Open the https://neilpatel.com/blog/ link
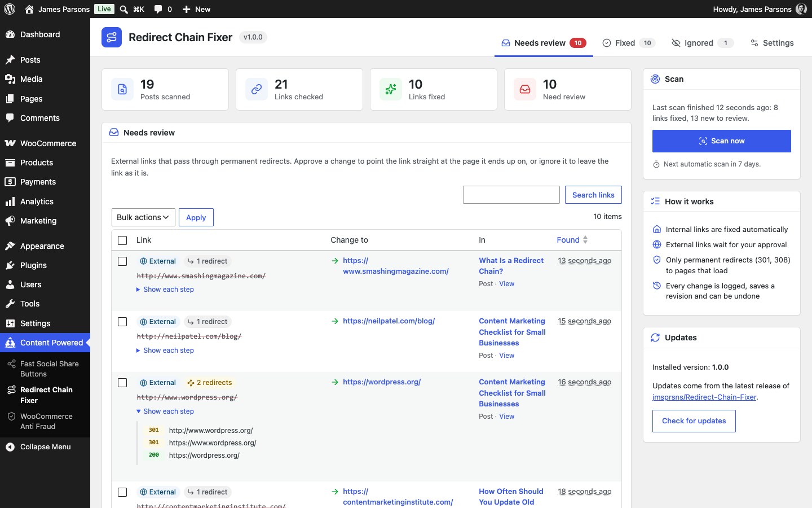The width and height of the screenshot is (812, 508). click(389, 321)
